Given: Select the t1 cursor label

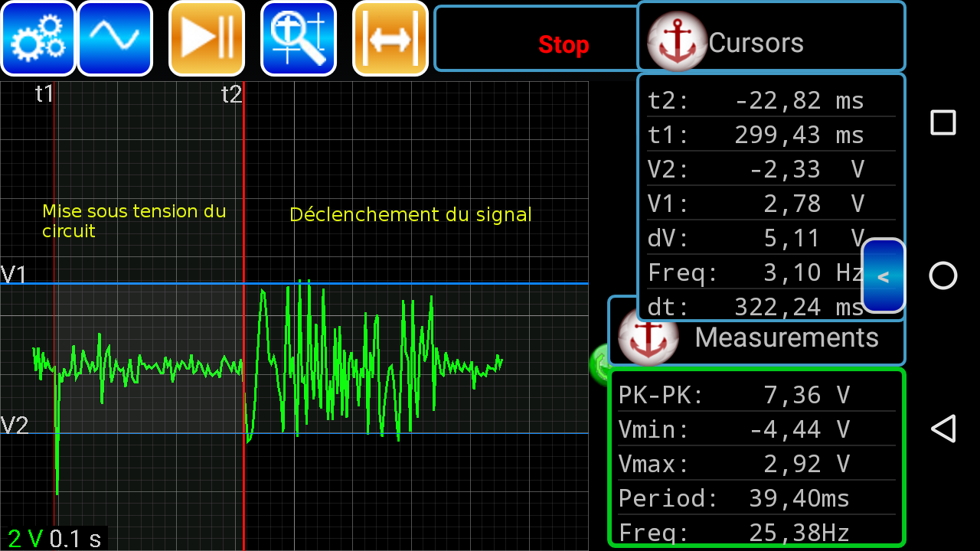Looking at the screenshot, I should click(44, 94).
